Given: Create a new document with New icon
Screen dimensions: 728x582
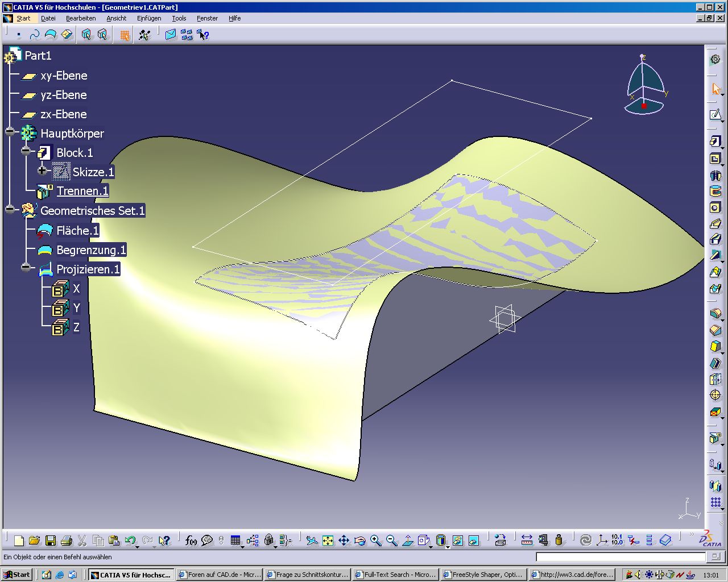Looking at the screenshot, I should pyautogui.click(x=19, y=541).
